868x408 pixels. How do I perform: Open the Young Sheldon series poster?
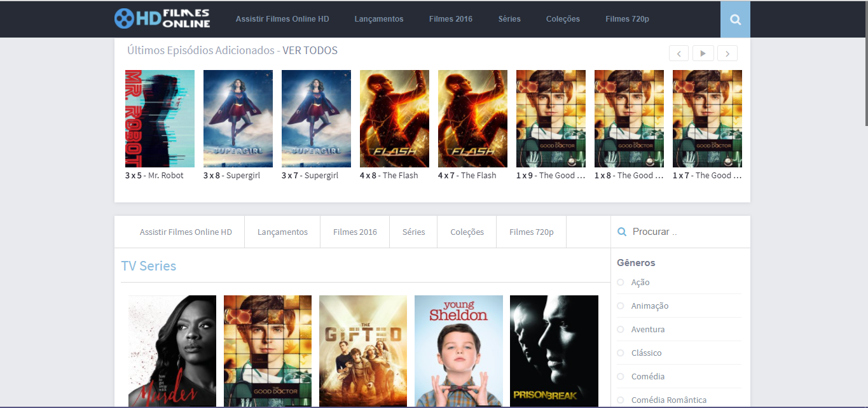[458, 351]
